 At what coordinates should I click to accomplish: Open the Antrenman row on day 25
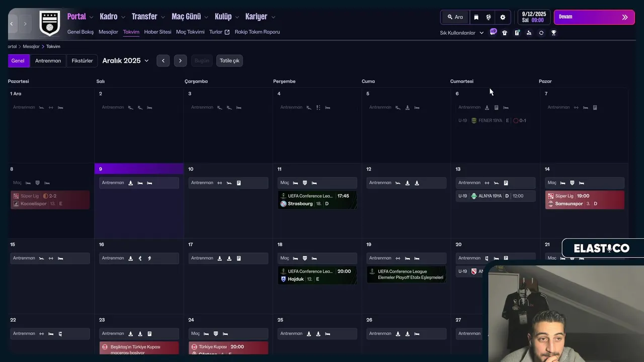coord(317,333)
